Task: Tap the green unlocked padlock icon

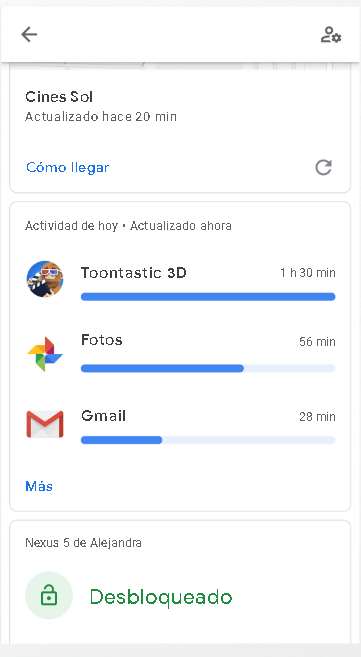Action: pos(49,595)
